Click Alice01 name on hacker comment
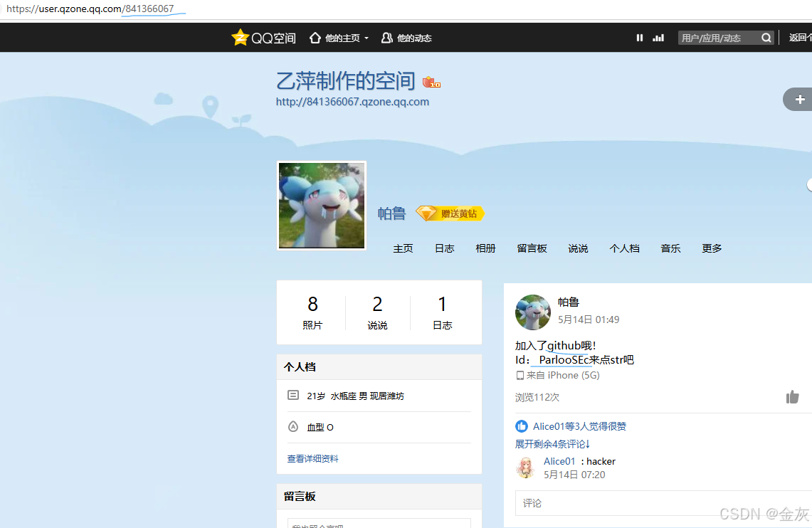 point(559,461)
